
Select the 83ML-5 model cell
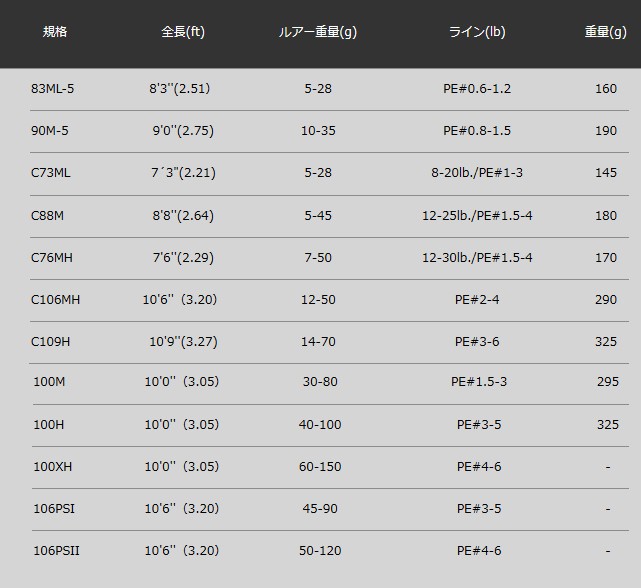tap(52, 89)
